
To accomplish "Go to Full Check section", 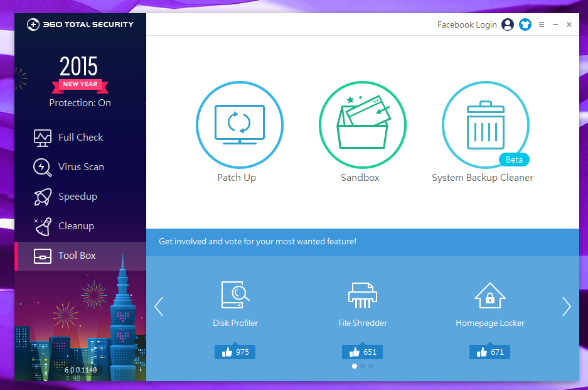I will coord(80,138).
